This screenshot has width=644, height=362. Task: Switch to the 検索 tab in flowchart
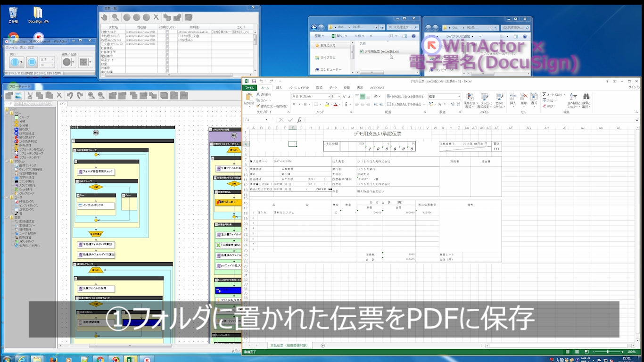(17, 104)
